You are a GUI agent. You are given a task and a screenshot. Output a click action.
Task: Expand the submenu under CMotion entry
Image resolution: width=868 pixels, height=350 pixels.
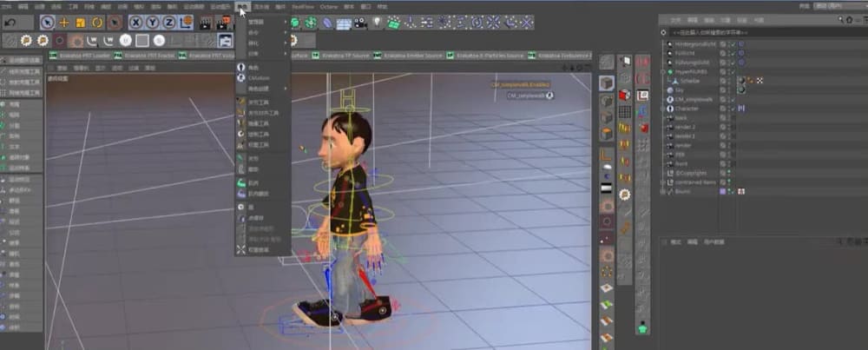(x=263, y=89)
